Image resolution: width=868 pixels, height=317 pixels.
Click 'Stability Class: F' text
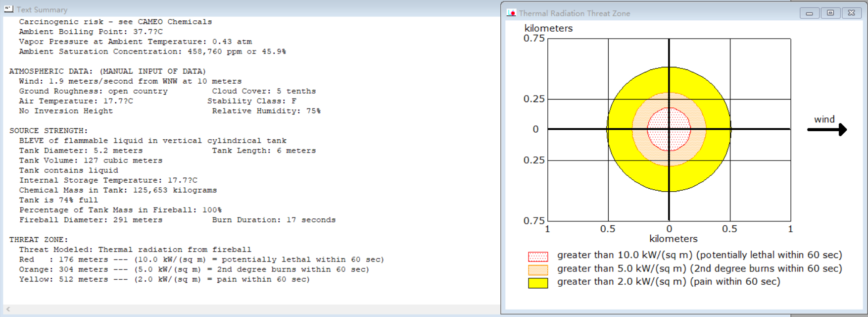click(251, 101)
